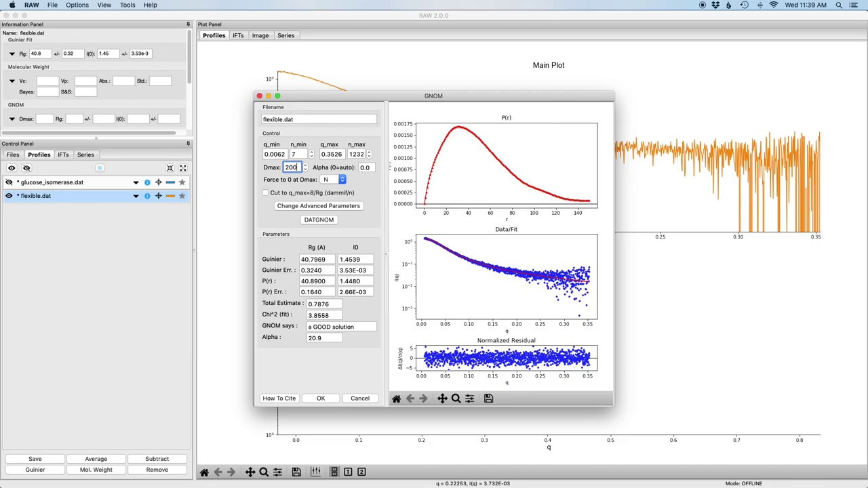This screenshot has height=488, width=868.
Task: Hide the flexible.dat profile
Action: (9, 196)
